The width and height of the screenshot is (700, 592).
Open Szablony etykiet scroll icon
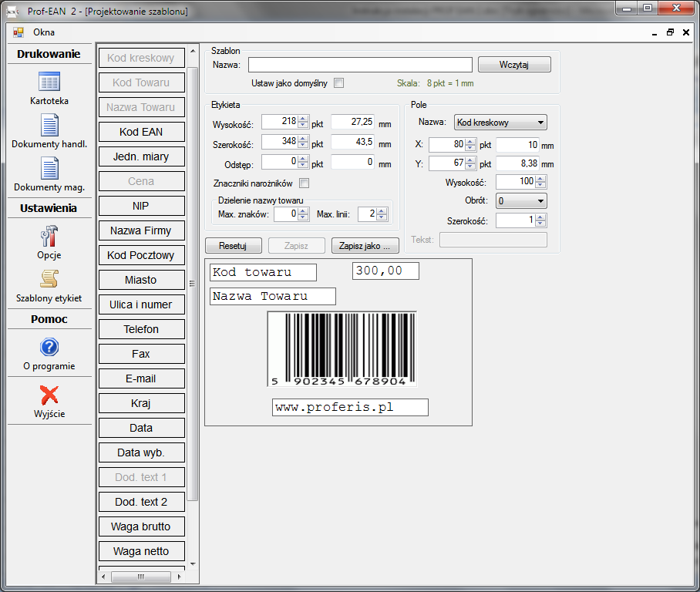(49, 279)
